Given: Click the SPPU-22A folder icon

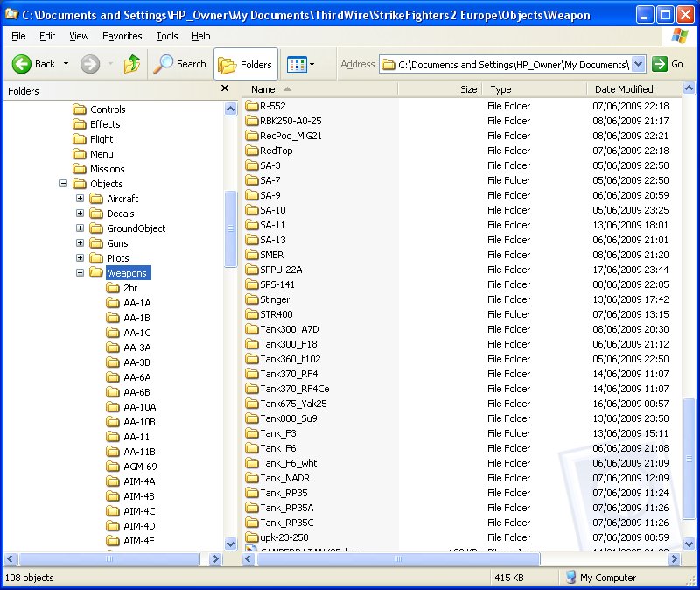Looking at the screenshot, I should (252, 270).
